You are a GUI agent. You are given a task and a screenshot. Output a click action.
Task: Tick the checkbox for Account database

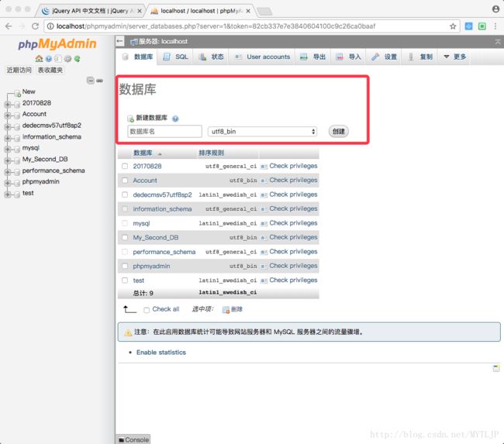(x=125, y=181)
